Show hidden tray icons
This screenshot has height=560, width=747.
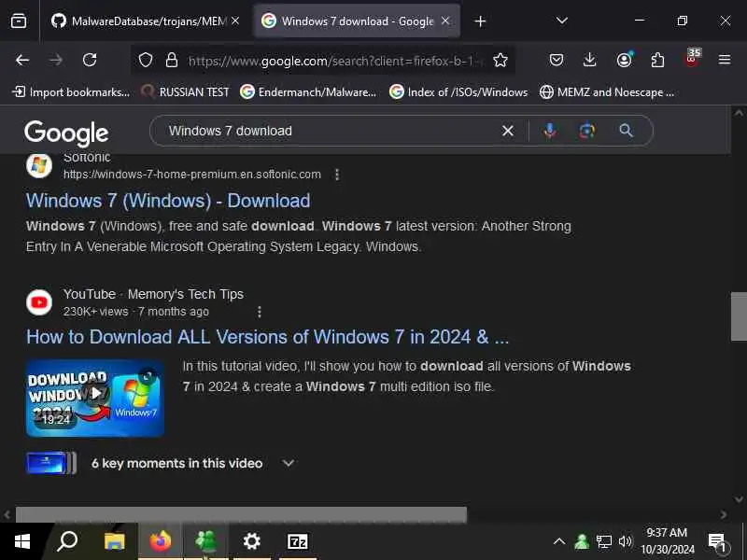tap(559, 541)
